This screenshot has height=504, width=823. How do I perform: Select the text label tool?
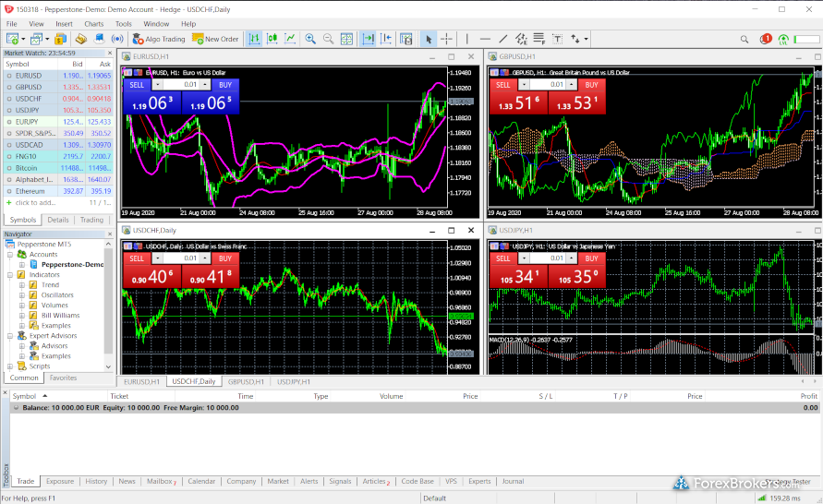coord(557,39)
